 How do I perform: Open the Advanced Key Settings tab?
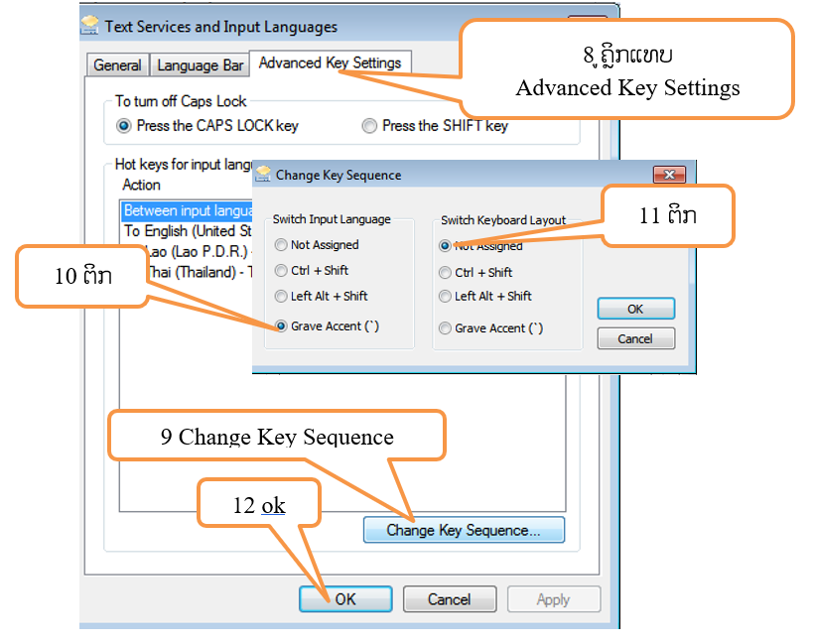click(x=330, y=64)
